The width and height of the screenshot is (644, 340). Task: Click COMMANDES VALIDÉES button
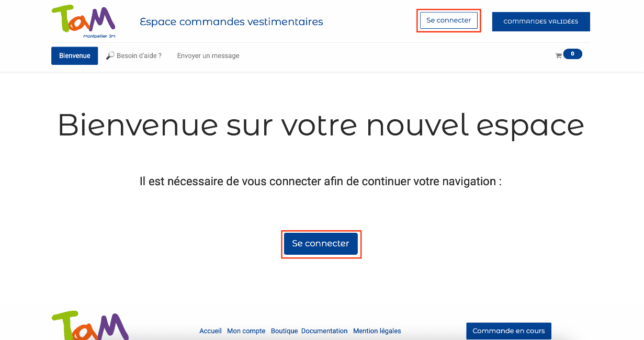pos(541,21)
